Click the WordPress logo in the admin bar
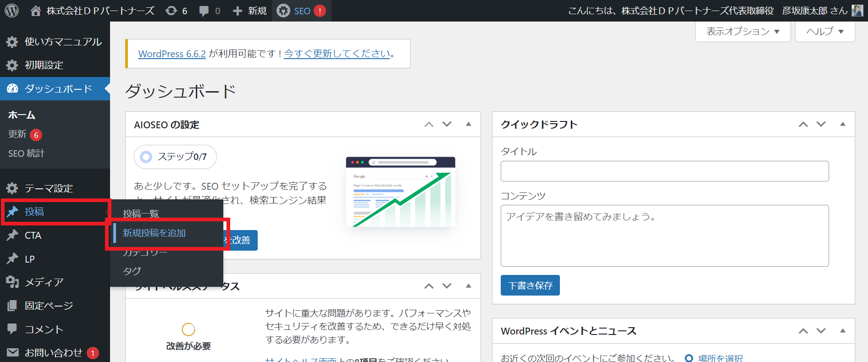This screenshot has height=362, width=868. 11,11
